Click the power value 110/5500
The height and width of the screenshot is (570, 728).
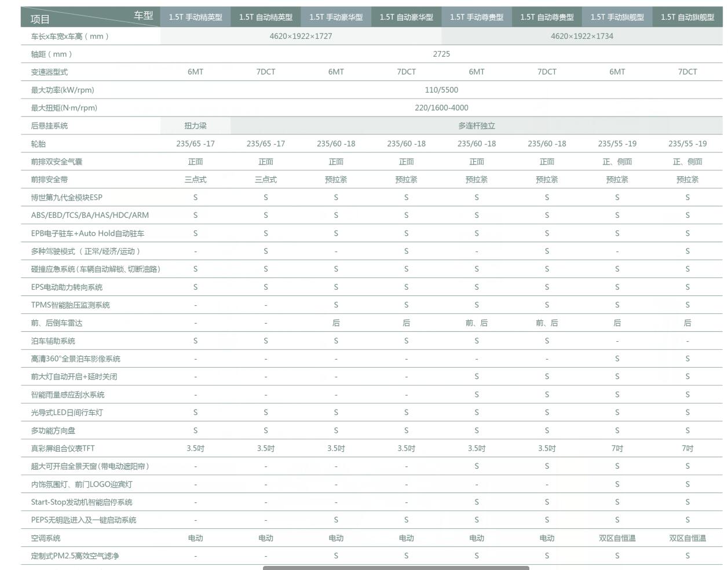[441, 90]
